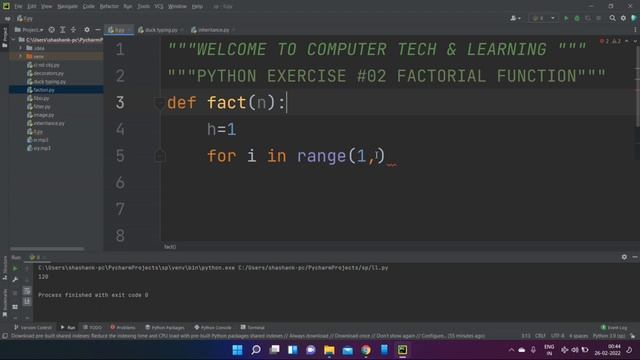
Task: Click the UTF-8 encoding in status bar
Action: 558,336
